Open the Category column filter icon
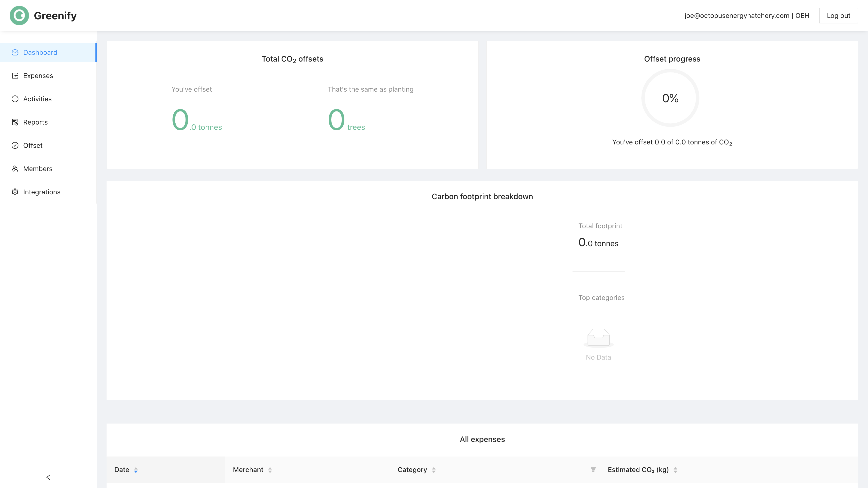The height and width of the screenshot is (488, 868). (593, 470)
